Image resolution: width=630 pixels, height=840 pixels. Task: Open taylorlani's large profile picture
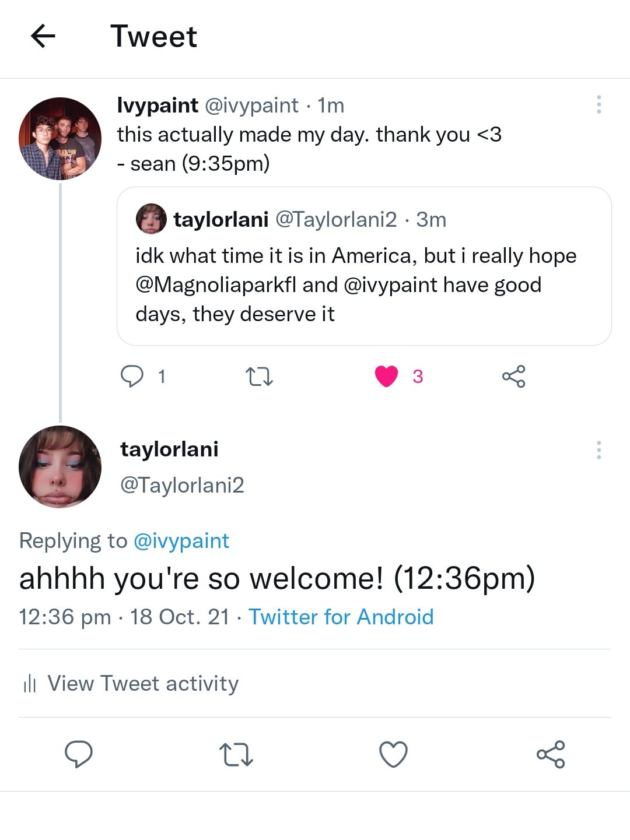[x=60, y=467]
